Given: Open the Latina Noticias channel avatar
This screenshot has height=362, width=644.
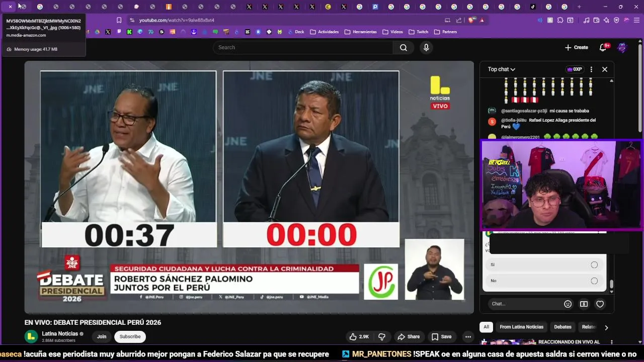Looking at the screenshot, I should point(31,336).
